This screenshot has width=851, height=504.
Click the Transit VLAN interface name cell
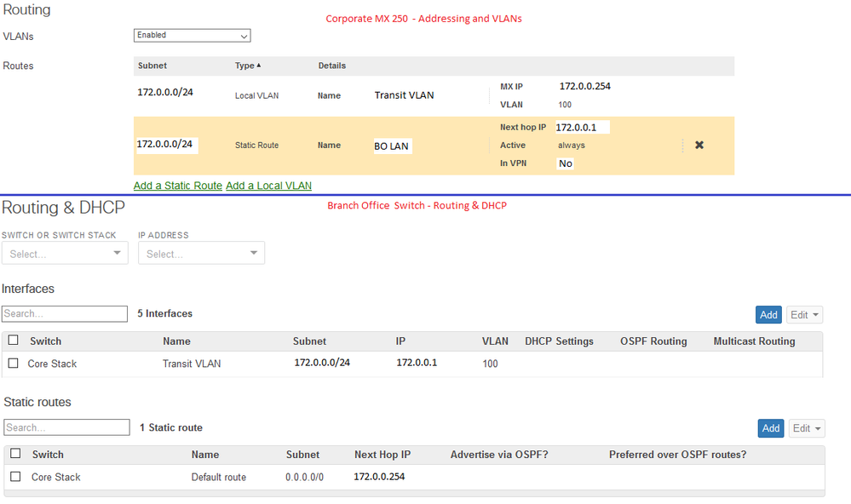[192, 364]
